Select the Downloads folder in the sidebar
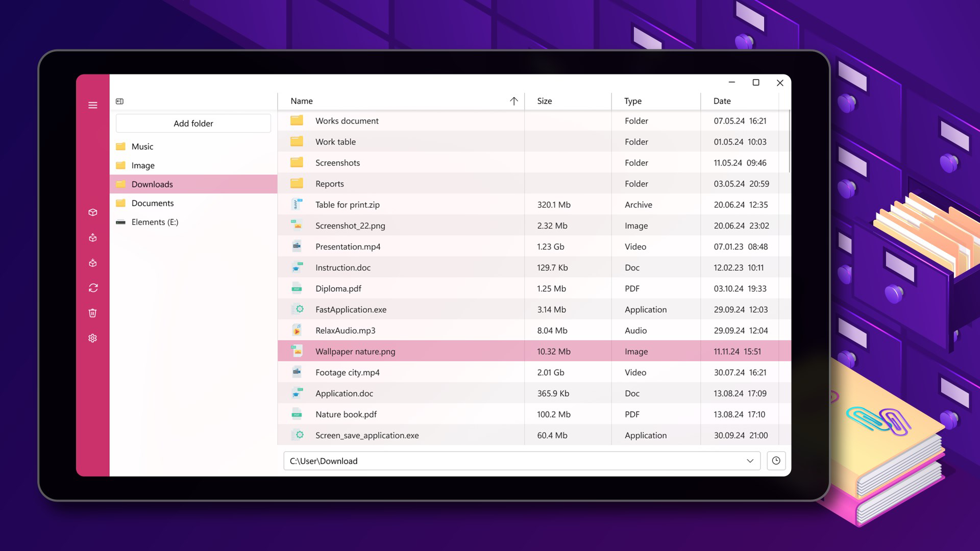This screenshot has height=551, width=980. point(193,184)
